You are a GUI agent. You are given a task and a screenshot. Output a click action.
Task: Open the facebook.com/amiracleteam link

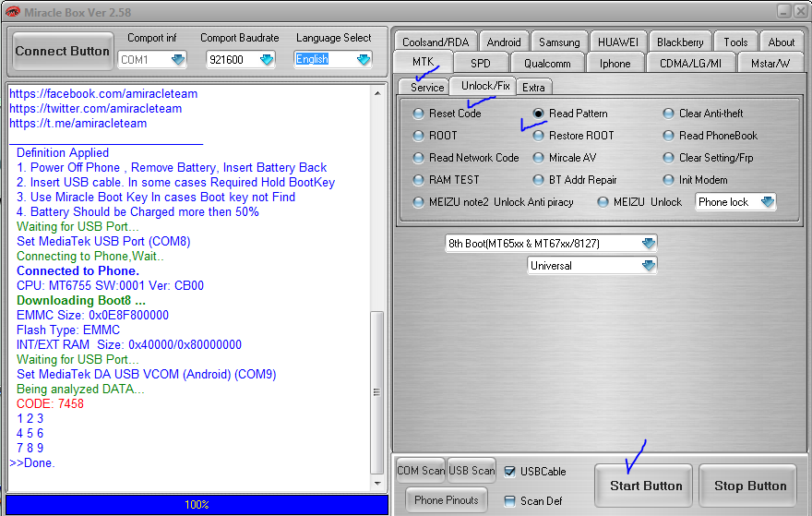(103, 94)
